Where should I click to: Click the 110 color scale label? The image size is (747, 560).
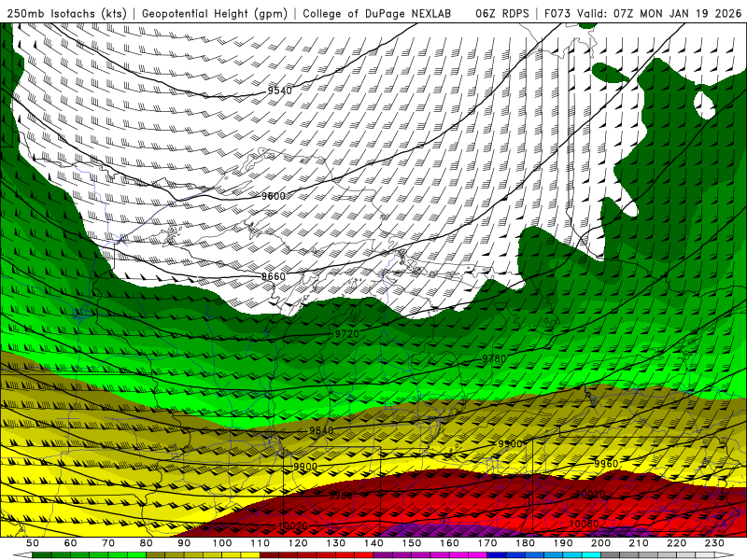[261, 543]
